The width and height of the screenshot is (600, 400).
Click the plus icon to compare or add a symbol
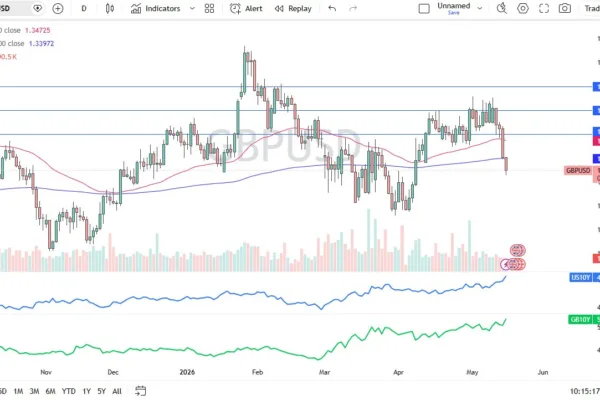58,8
